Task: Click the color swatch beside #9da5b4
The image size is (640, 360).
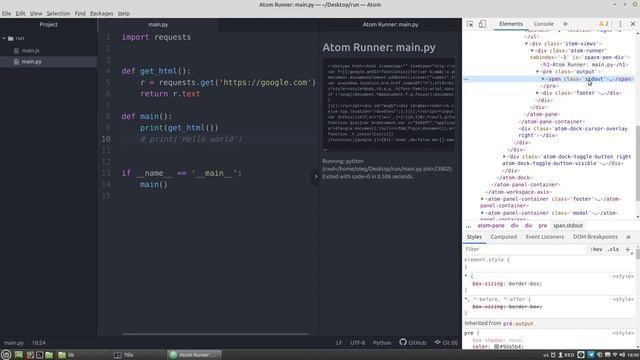Action: 497,347
